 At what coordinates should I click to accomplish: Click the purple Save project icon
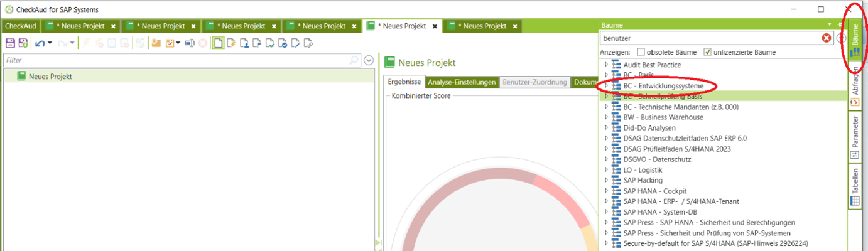point(10,43)
